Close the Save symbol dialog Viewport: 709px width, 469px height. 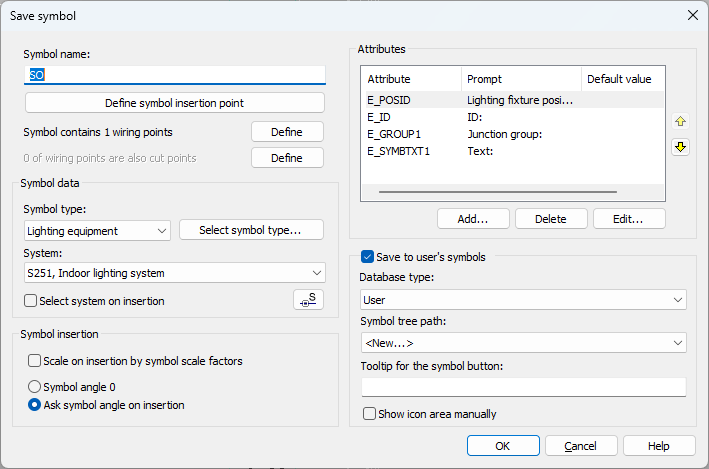click(692, 15)
